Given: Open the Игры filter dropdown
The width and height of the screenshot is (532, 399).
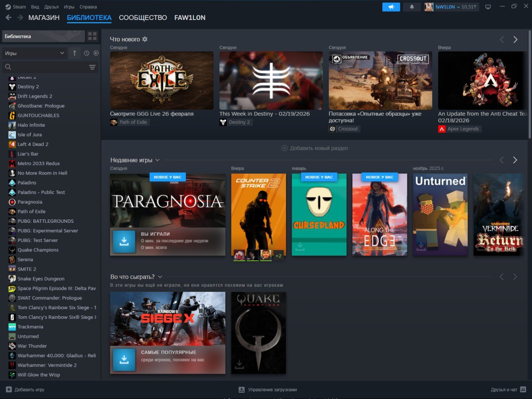Looking at the screenshot, I should point(34,53).
